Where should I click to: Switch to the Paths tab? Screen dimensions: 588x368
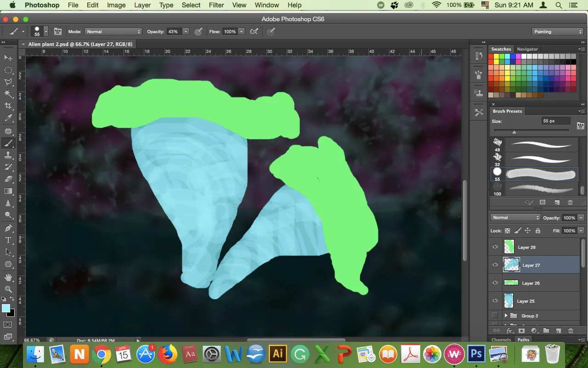(523, 340)
